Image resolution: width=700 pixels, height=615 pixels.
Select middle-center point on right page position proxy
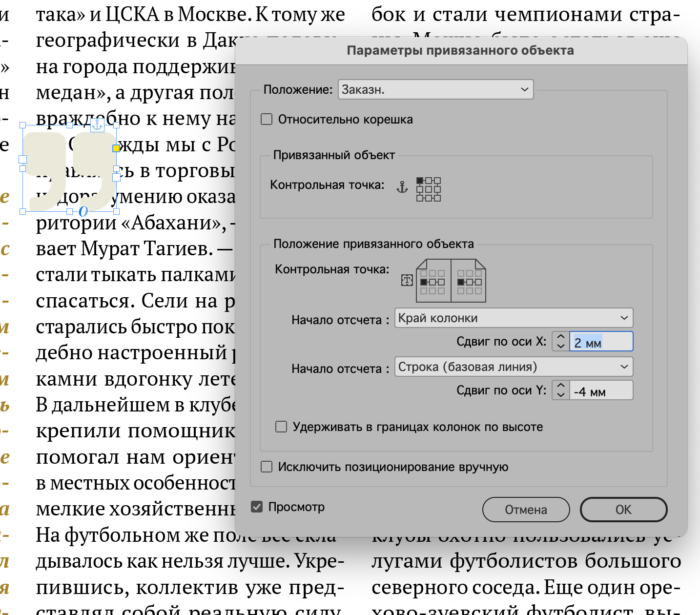[x=470, y=282]
